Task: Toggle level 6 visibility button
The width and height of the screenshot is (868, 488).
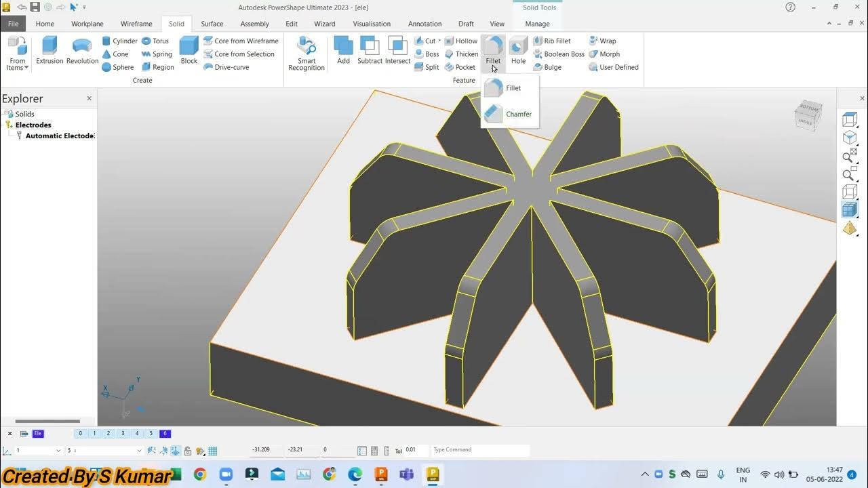Action: click(165, 434)
